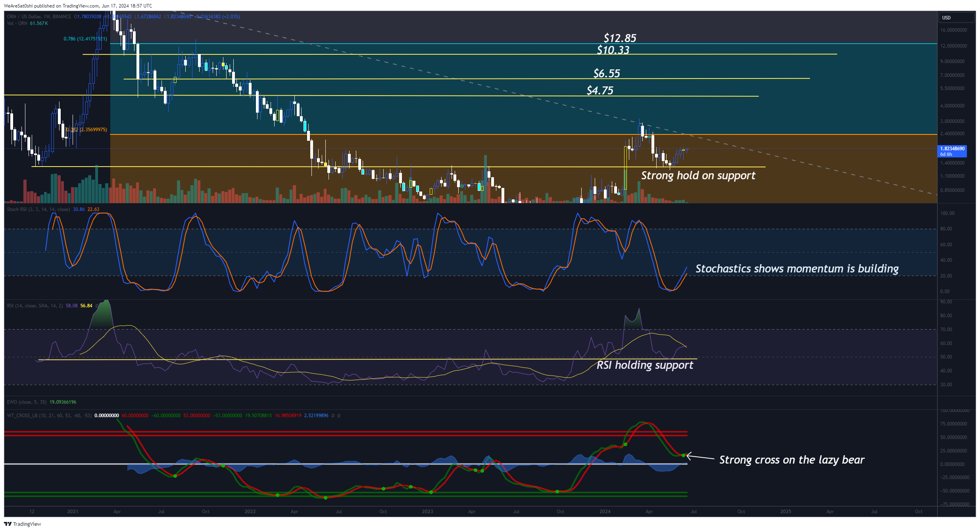Click the 'Strong hold on support' note

(x=698, y=175)
